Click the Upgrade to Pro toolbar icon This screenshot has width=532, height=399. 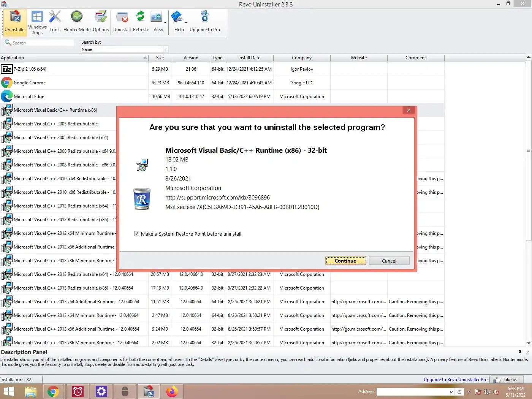point(205,22)
